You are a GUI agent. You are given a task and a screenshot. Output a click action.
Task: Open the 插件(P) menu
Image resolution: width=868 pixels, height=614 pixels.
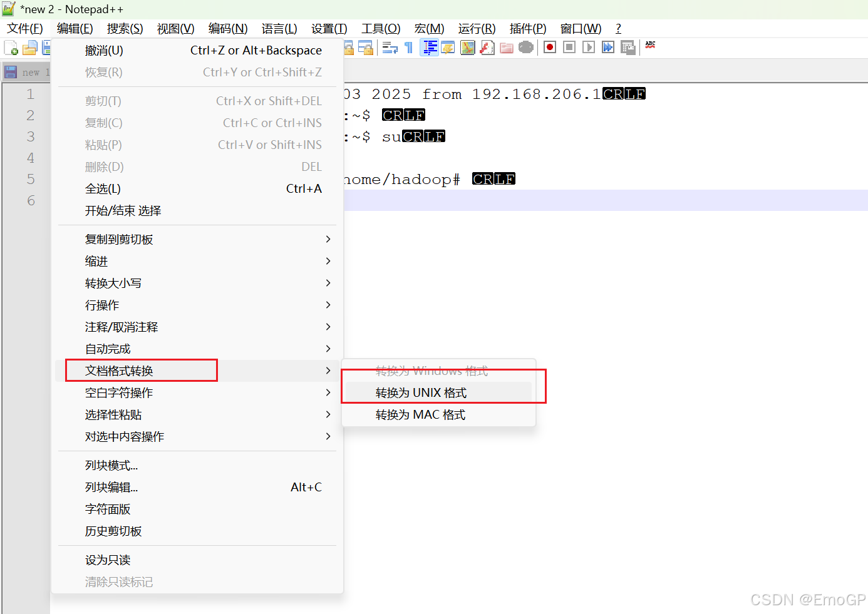coord(528,29)
